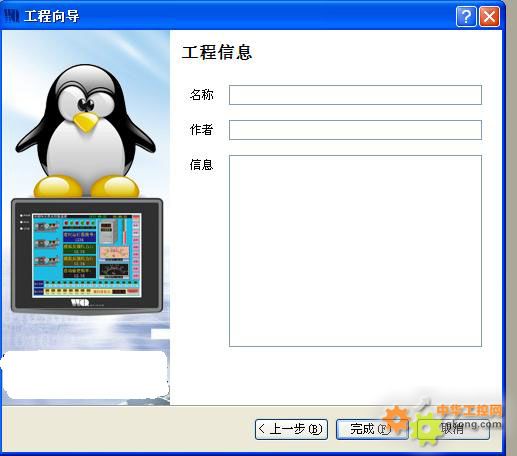Click the logo on the HMI device bezel
This screenshot has height=456, width=517.
(80, 303)
